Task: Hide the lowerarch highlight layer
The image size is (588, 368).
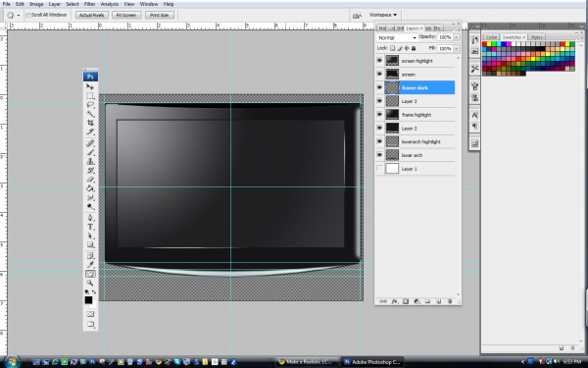Action: pyautogui.click(x=379, y=141)
